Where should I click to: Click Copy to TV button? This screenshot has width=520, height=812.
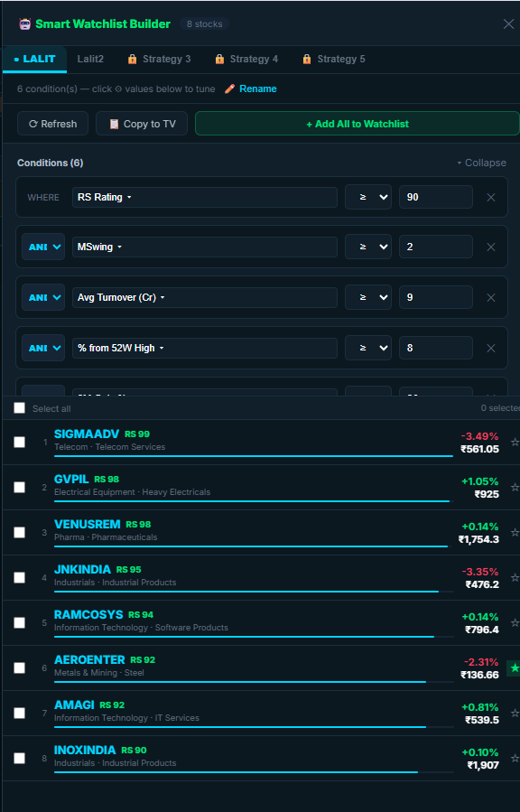pos(142,124)
